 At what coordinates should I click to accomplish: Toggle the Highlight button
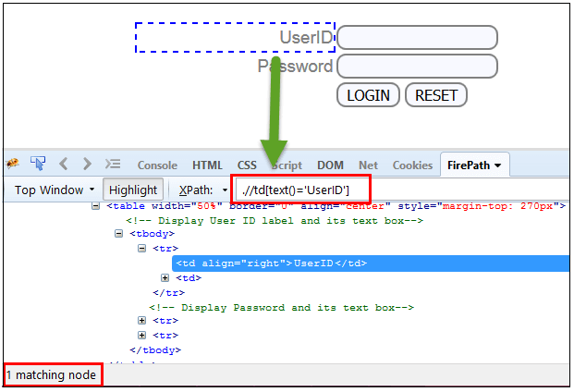(x=133, y=190)
